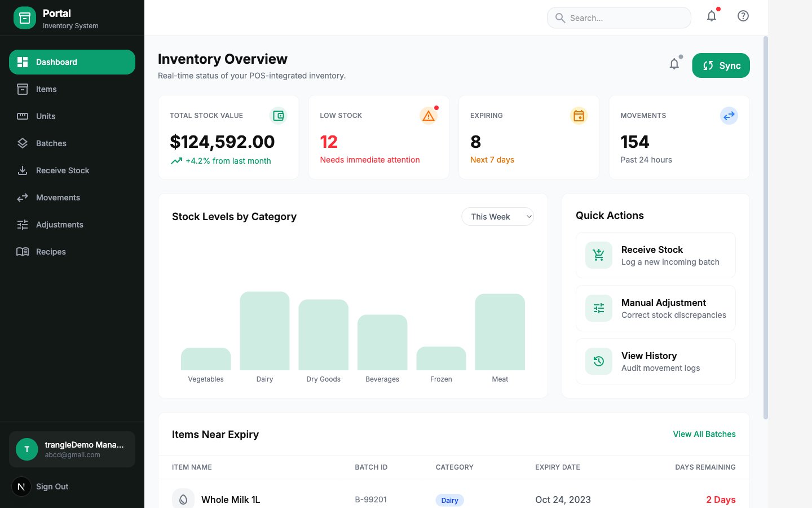Open the help question mark icon
Screen dimensions: 812x508
[x=743, y=16]
